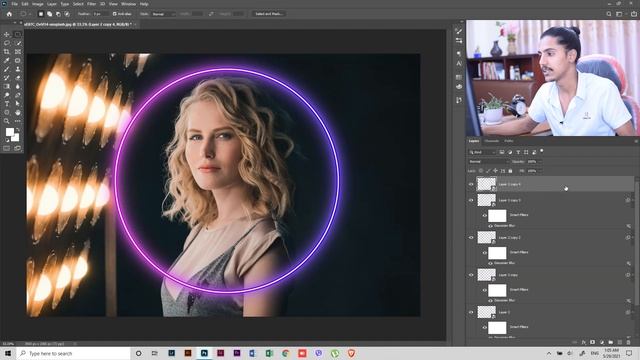Select the Eyedropper tool
This screenshot has width=640, height=360.
point(7,60)
